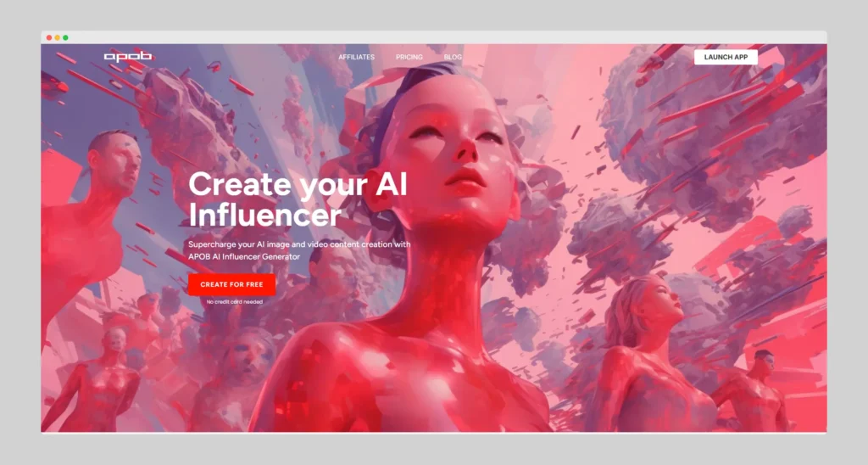Click the red close window dot
This screenshot has width=868, height=465.
pos(49,37)
